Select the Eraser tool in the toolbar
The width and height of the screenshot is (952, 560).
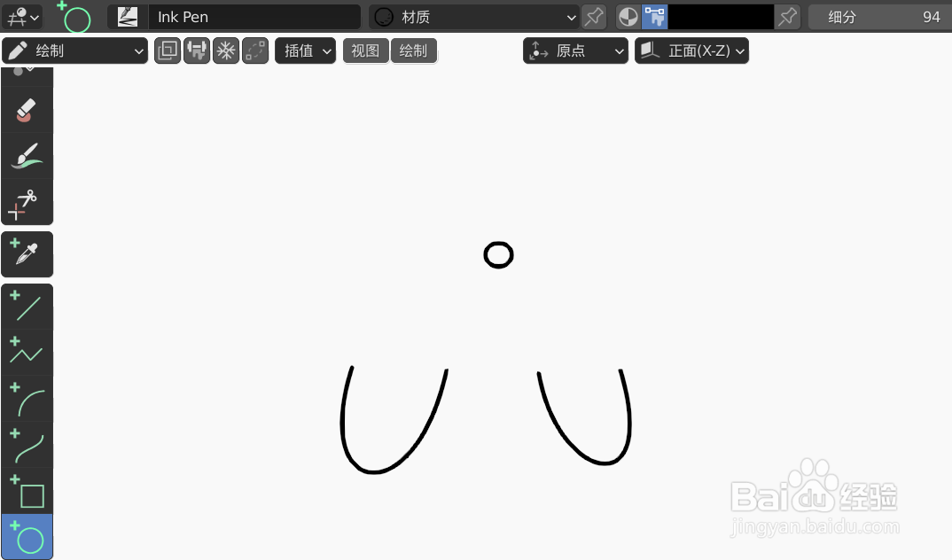(27, 111)
